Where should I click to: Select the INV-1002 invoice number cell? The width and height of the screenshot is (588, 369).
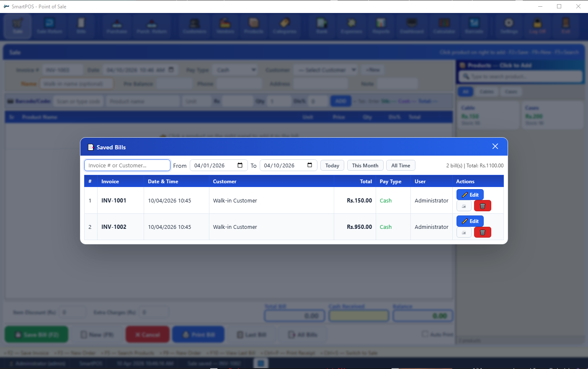[x=114, y=227]
